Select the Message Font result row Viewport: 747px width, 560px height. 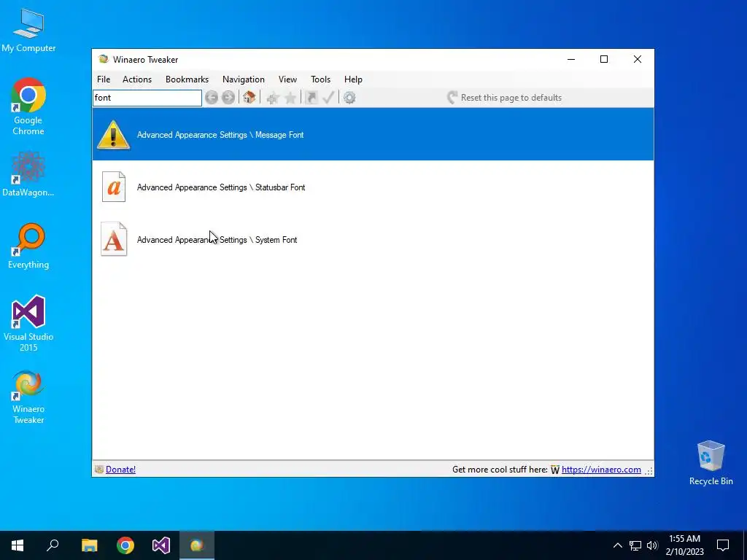[373, 134]
